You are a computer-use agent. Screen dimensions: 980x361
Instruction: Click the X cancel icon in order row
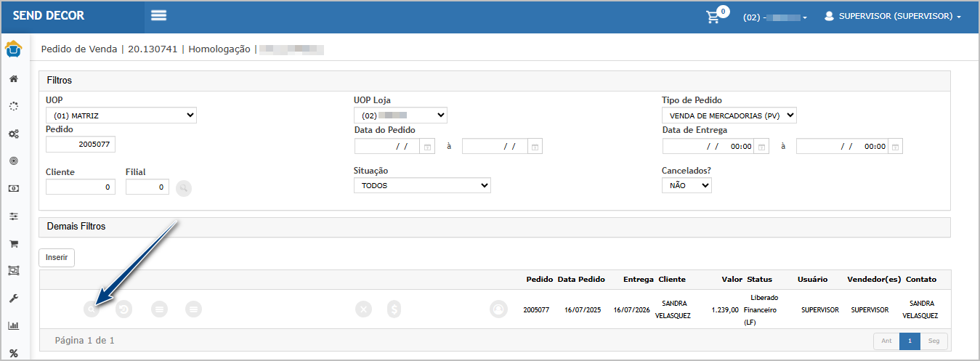pyautogui.click(x=363, y=309)
